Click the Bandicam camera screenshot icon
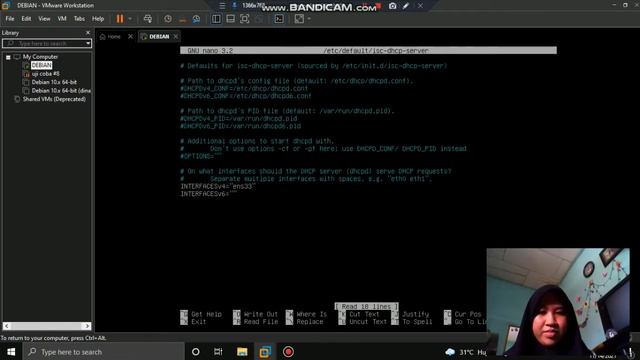The image size is (640, 360). pos(392,6)
